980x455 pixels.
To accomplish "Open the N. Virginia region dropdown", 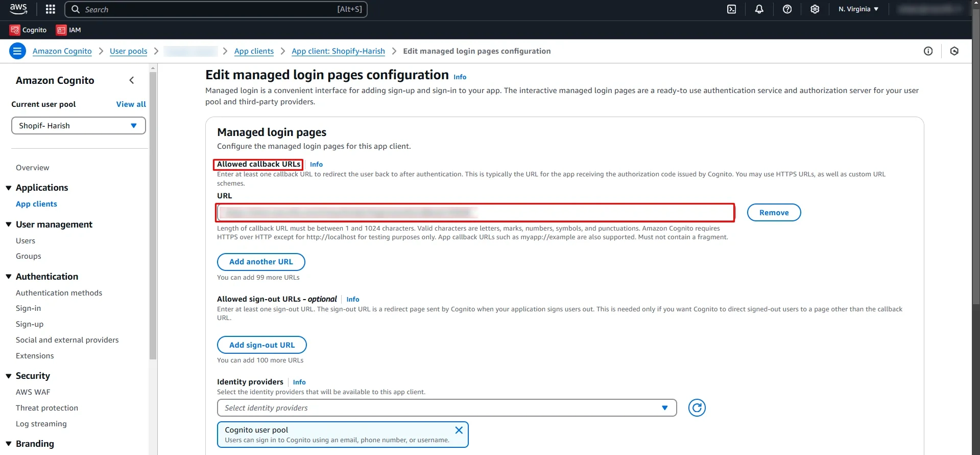I will pos(858,9).
